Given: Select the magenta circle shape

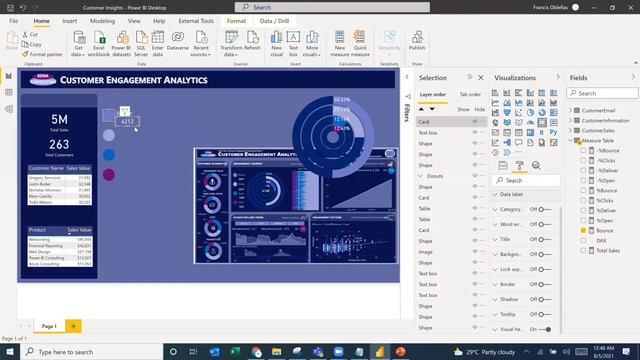Looking at the screenshot, I should pos(109,175).
